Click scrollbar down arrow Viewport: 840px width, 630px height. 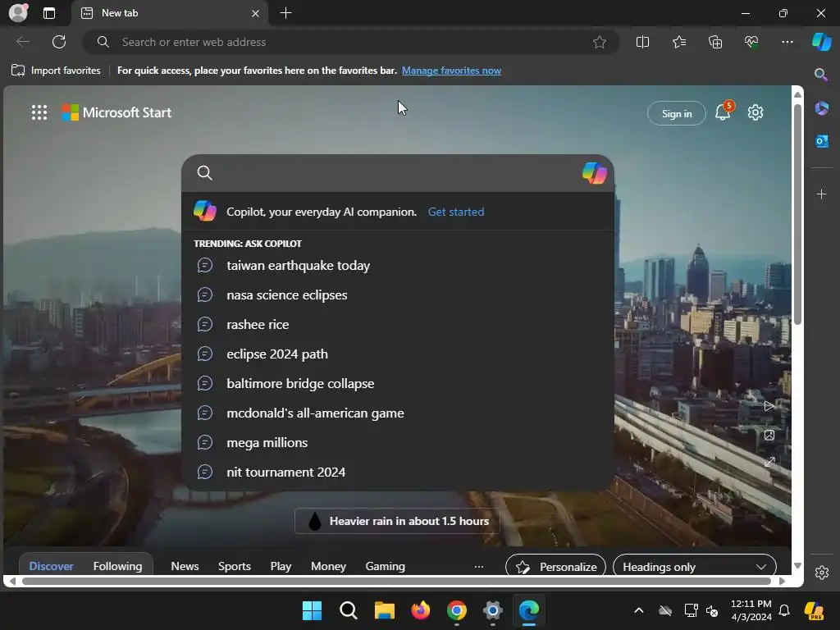tap(797, 566)
